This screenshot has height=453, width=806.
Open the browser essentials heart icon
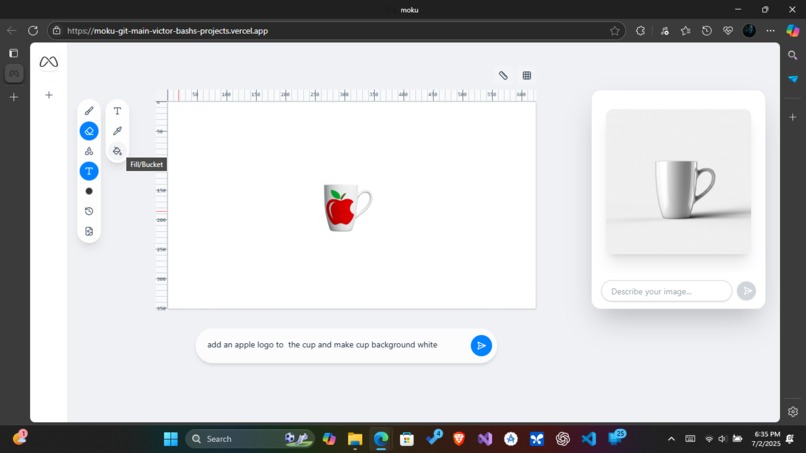tap(728, 31)
